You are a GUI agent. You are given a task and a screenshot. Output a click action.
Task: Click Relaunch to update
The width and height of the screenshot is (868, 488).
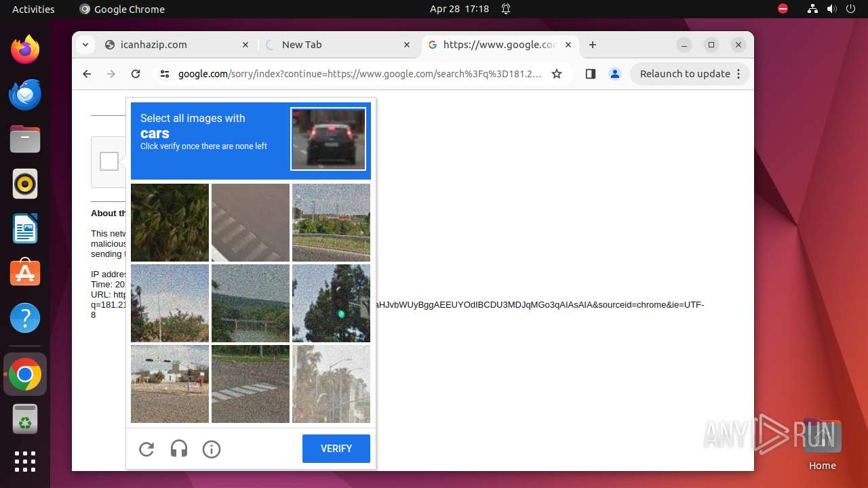click(x=690, y=74)
